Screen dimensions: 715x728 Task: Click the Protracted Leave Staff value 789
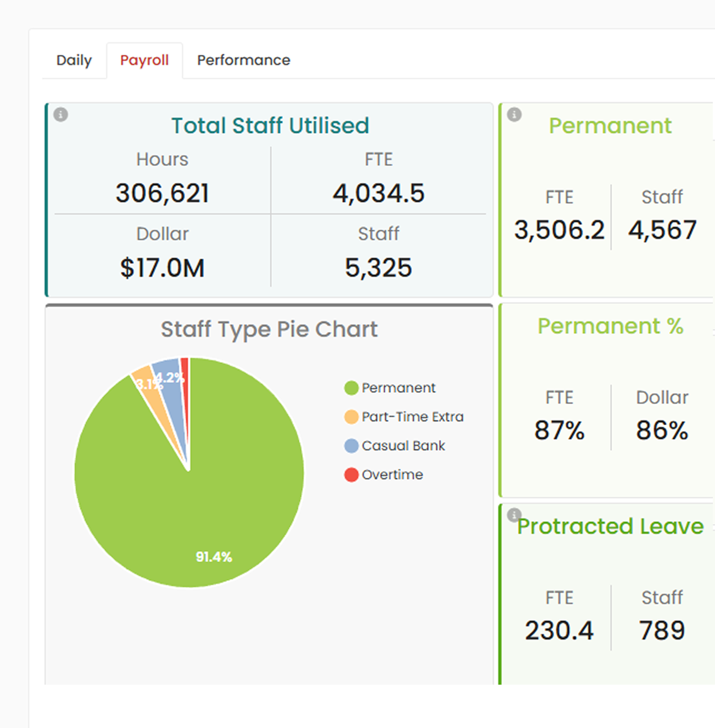(662, 630)
